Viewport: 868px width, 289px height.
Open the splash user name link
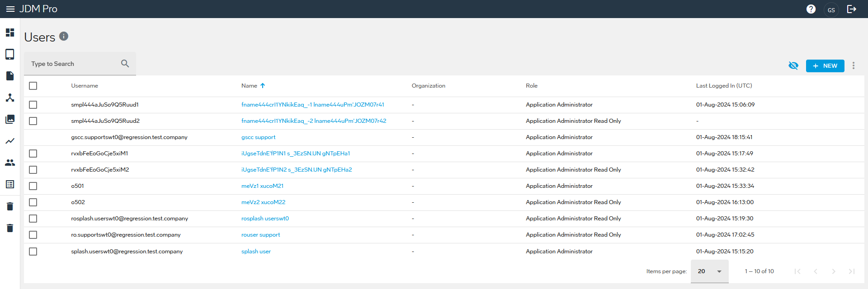point(256,252)
